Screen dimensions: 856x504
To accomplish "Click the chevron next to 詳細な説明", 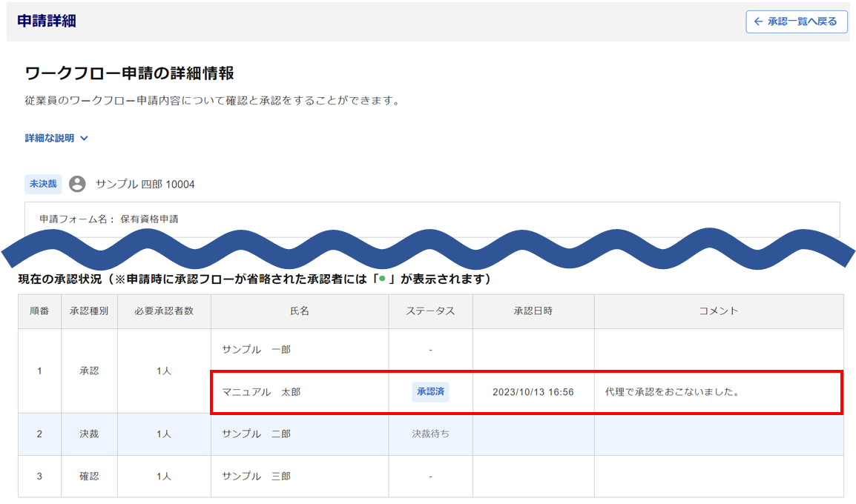I will click(x=84, y=139).
